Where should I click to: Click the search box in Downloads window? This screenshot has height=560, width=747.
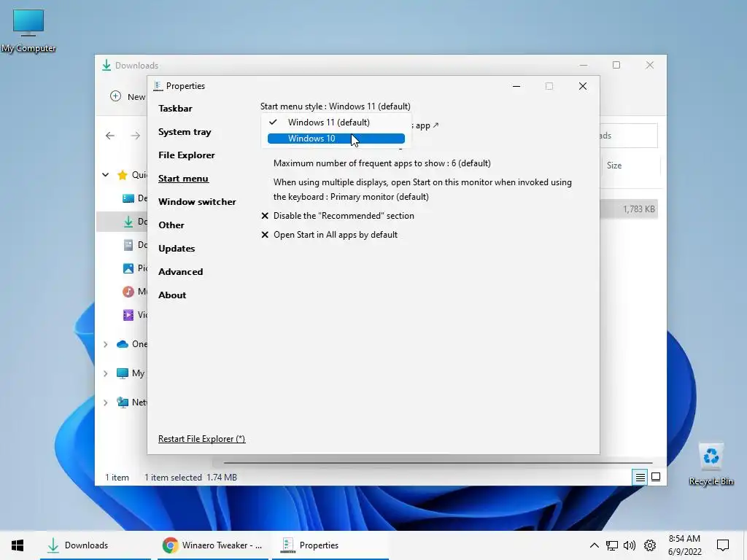coord(628,136)
